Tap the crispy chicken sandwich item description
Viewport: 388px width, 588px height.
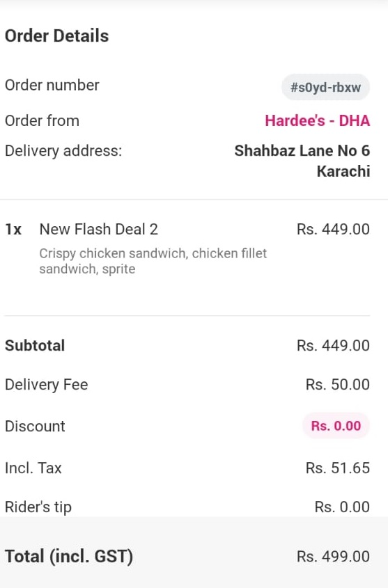(153, 261)
